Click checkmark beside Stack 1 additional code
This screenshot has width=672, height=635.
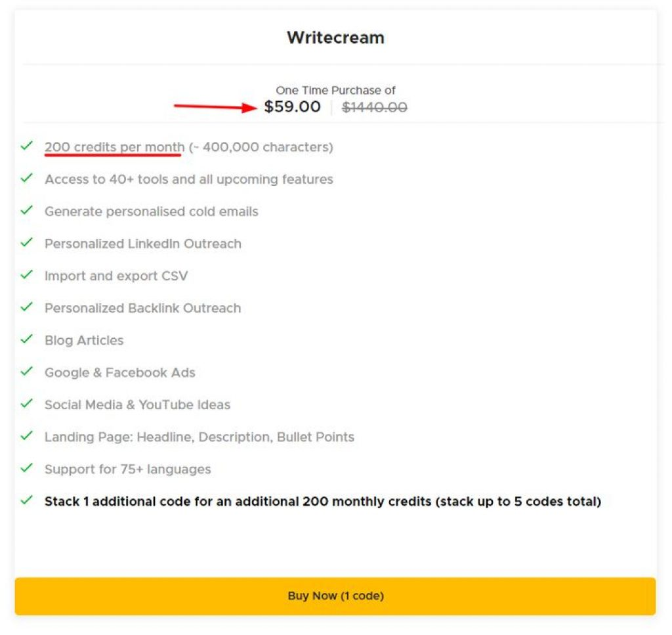(x=26, y=500)
